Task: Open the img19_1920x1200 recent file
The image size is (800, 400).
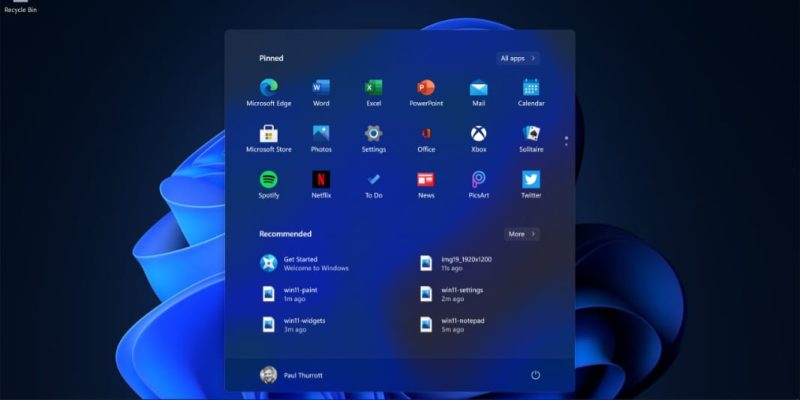Action: (458, 263)
